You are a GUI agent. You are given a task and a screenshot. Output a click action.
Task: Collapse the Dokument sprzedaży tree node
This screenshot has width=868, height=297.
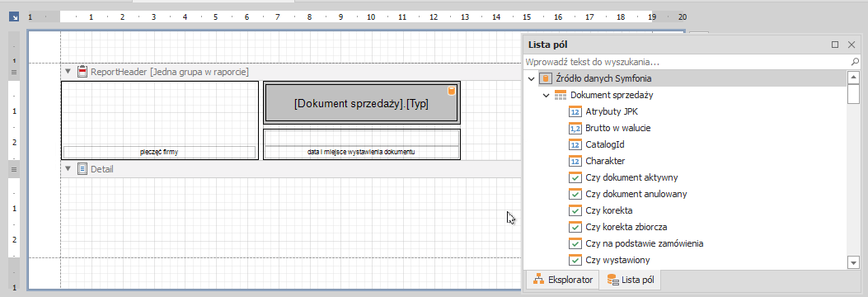tap(547, 96)
